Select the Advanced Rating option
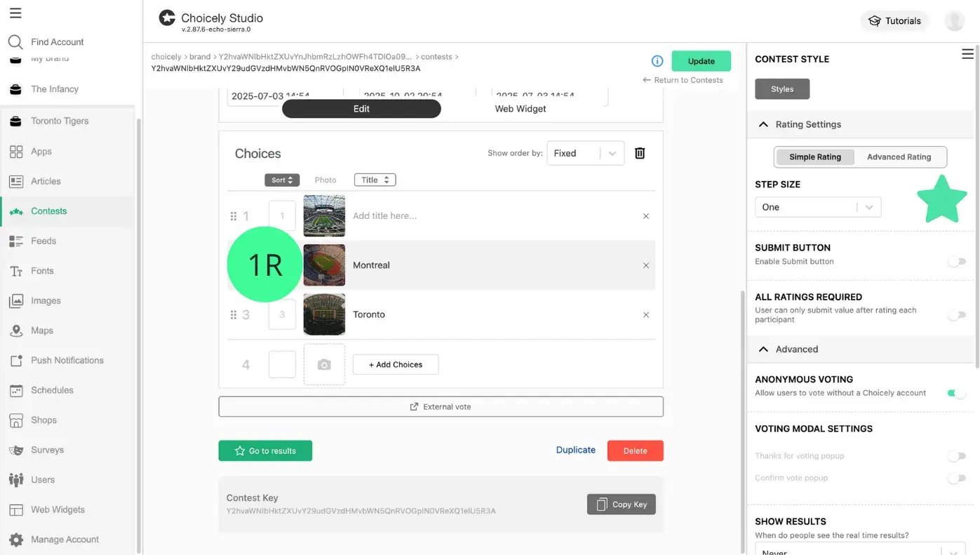Image resolution: width=980 pixels, height=555 pixels. pos(899,157)
